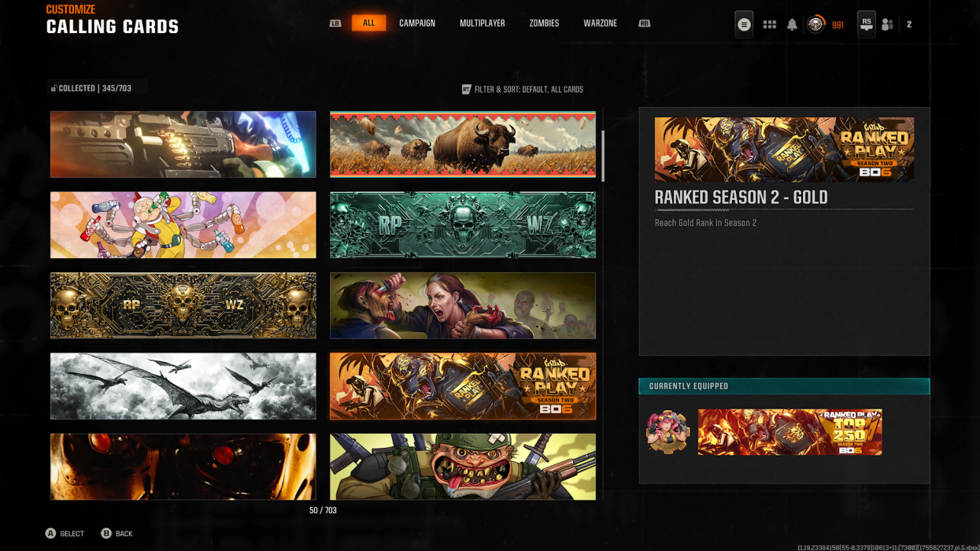The image size is (980, 551).
Task: Click the RS headset channel icon
Action: pyautogui.click(x=867, y=24)
